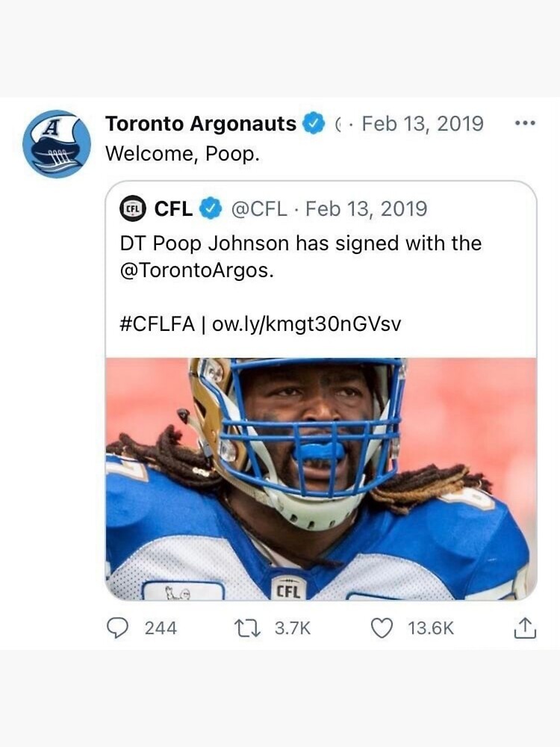
Task: Click the 244 replies count
Action: coord(161,628)
